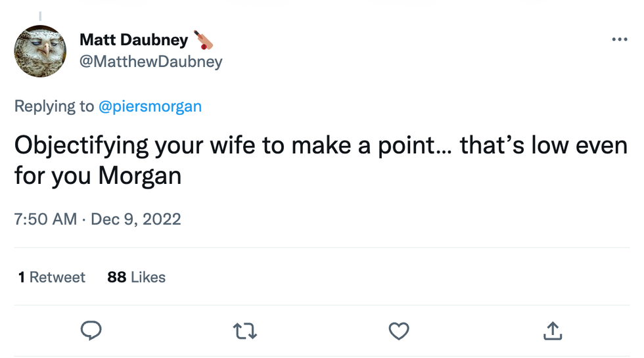Screen dimensions: 644x358
Task: Click the owl profile avatar
Action: 41,51
